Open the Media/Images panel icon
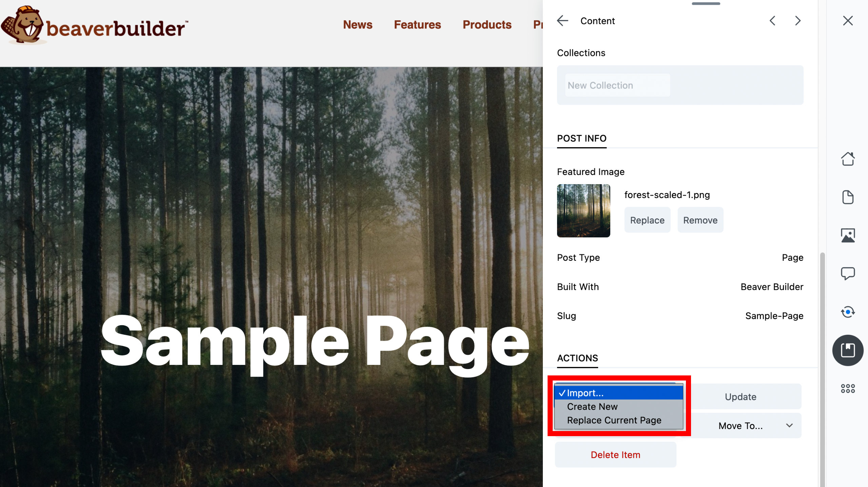Screen dimensions: 868x487 [x=848, y=235]
